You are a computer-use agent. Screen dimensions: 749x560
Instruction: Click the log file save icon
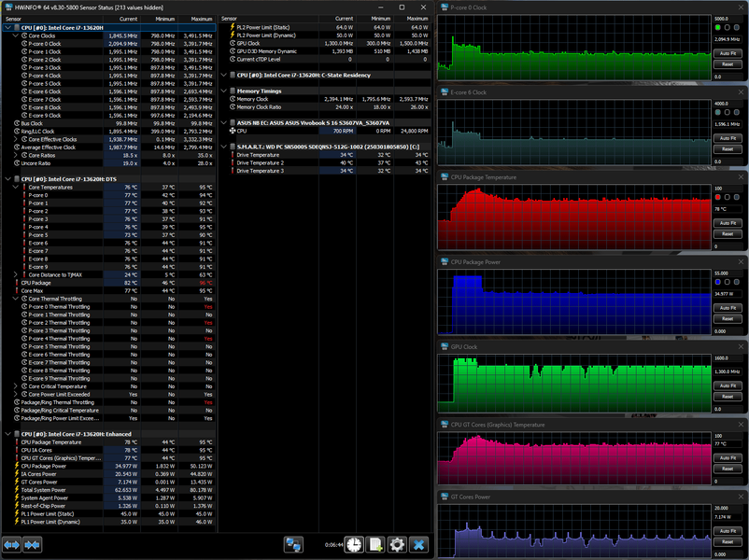pos(376,544)
